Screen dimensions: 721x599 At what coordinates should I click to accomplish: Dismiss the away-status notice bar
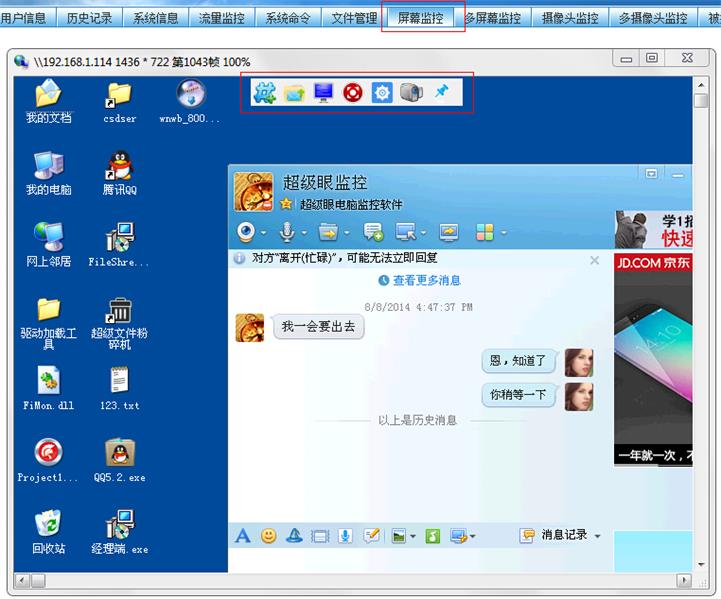point(594,260)
